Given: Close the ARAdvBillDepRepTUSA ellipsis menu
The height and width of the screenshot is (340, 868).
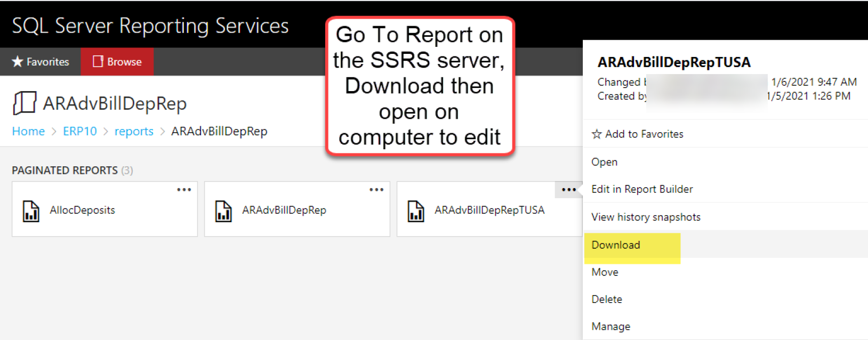Looking at the screenshot, I should coord(568,190).
